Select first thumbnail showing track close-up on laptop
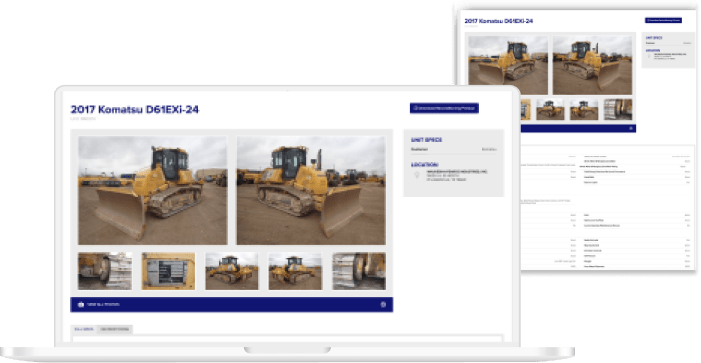 click(x=105, y=271)
